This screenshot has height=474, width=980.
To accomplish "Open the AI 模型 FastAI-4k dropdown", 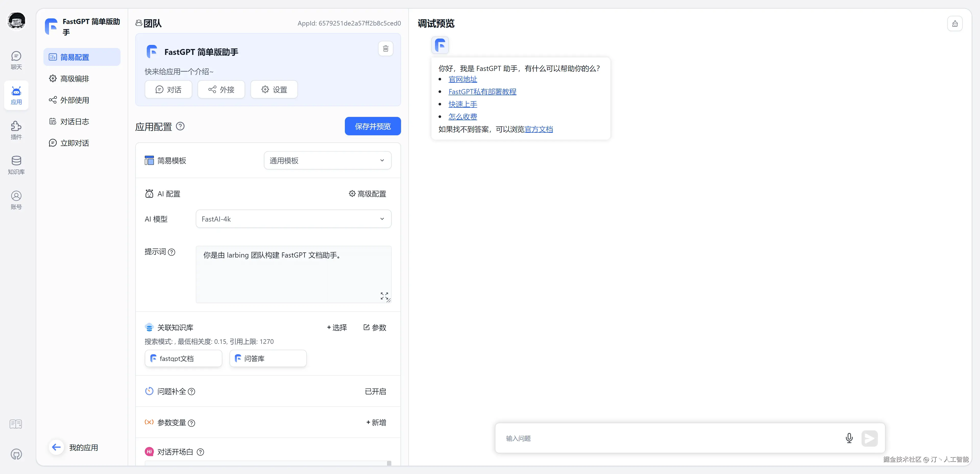I will 293,219.
